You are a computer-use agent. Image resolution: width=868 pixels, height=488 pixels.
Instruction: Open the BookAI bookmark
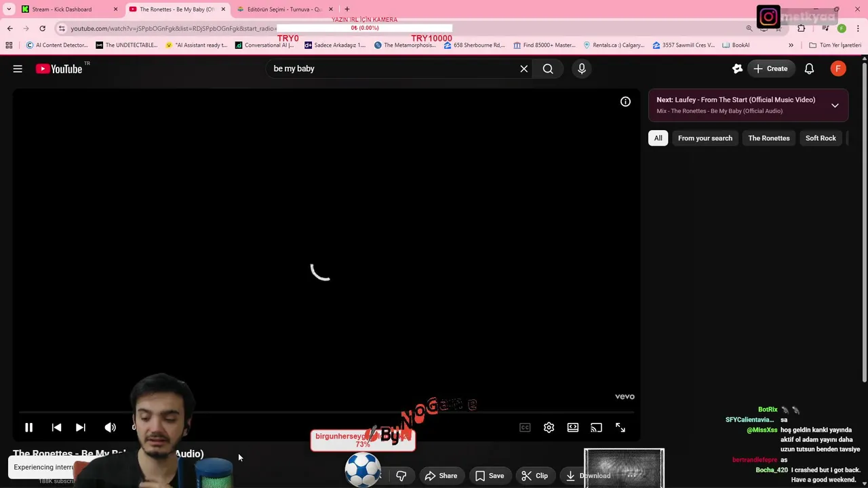[x=736, y=45]
